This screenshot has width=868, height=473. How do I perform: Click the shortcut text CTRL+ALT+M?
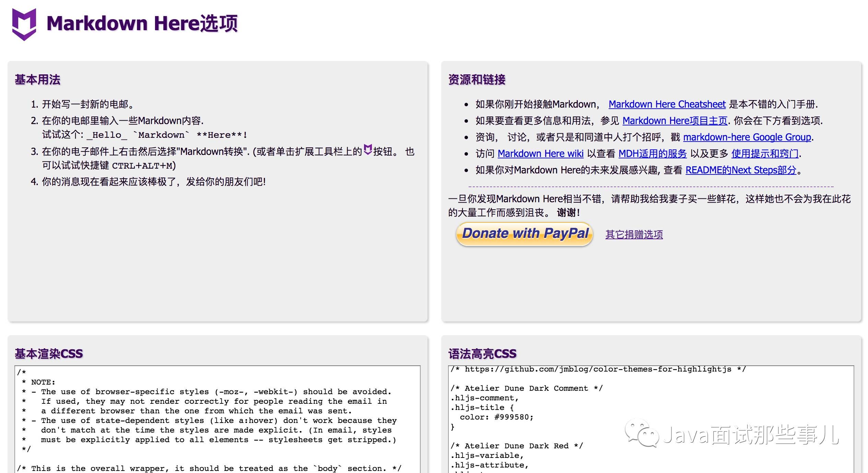[x=142, y=166]
